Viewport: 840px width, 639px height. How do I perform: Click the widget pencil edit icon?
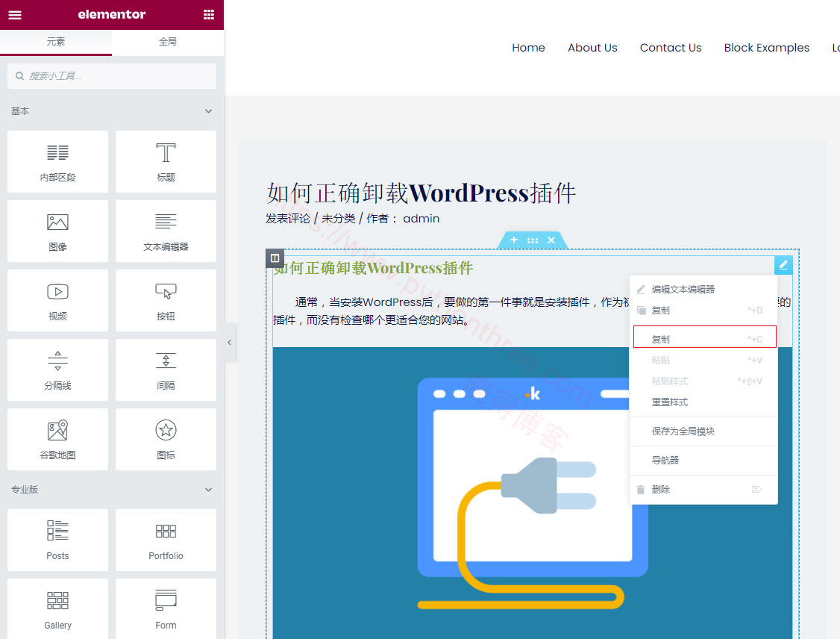(x=783, y=265)
